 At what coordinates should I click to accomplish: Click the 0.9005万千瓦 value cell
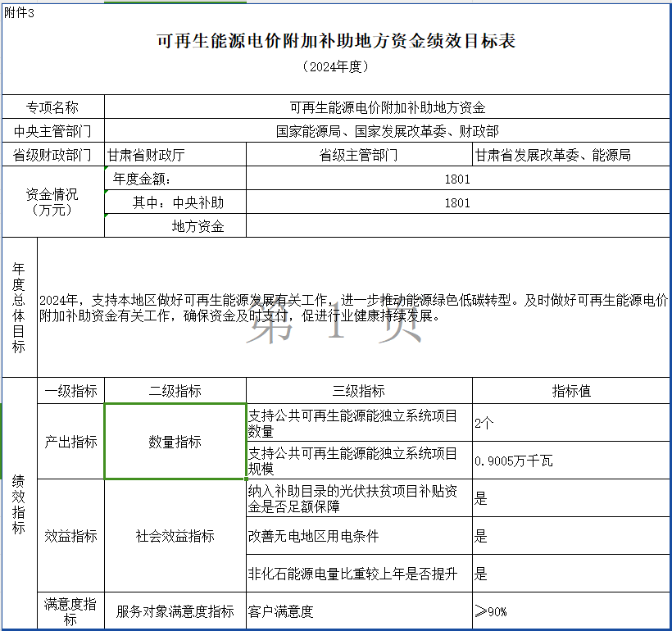(570, 461)
